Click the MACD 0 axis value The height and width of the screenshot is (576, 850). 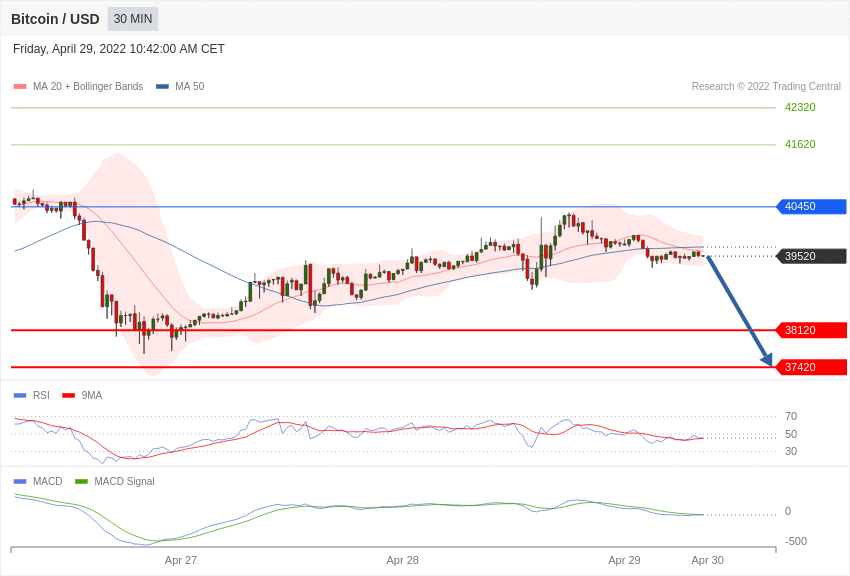point(788,511)
